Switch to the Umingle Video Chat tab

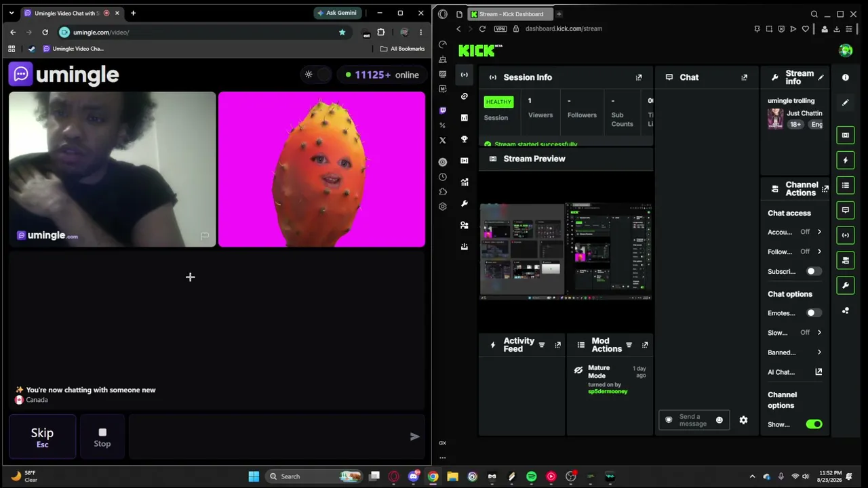pos(66,13)
